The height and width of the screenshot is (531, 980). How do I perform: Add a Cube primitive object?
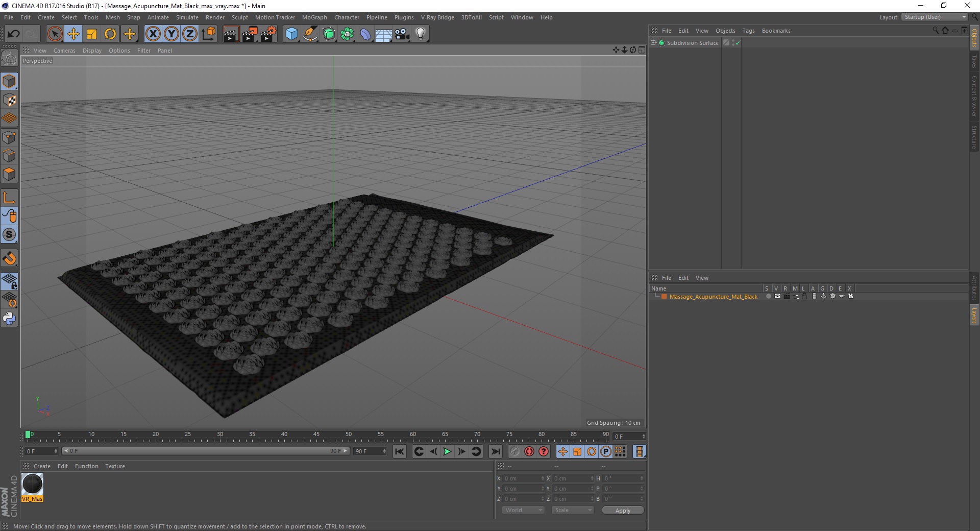[291, 34]
